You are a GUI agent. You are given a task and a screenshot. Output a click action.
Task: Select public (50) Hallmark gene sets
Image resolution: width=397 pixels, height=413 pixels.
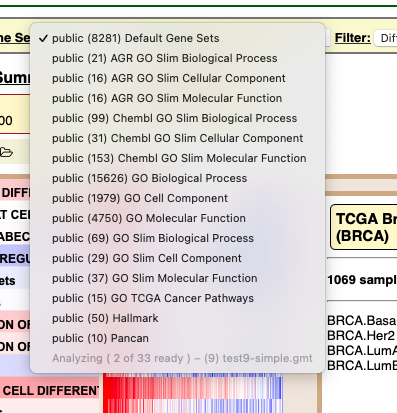(x=177, y=318)
